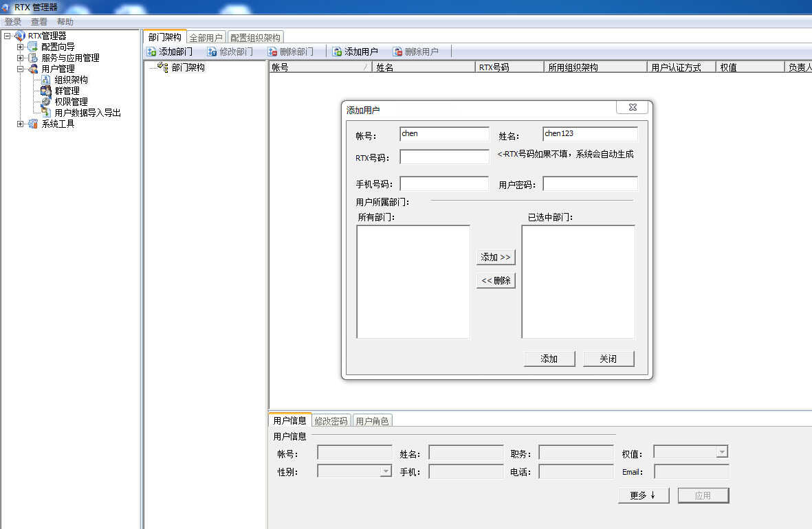
Task: Click the 删除用户 toolbar icon
Action: 397,52
